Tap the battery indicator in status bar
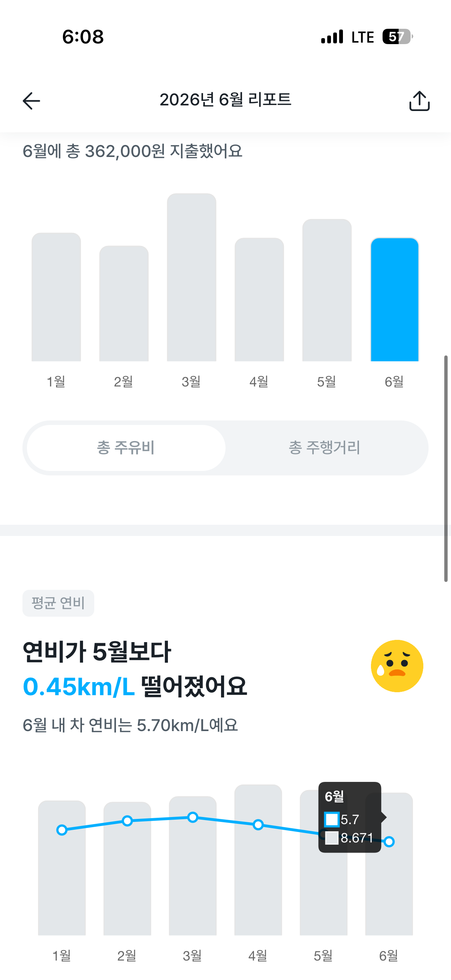This screenshot has width=451, height=980. click(398, 37)
